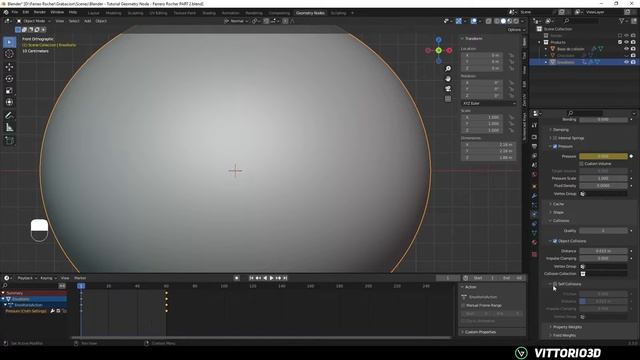This screenshot has height=360, width=640.
Task: Toggle eye of Base de colision object
Action: tap(626, 49)
